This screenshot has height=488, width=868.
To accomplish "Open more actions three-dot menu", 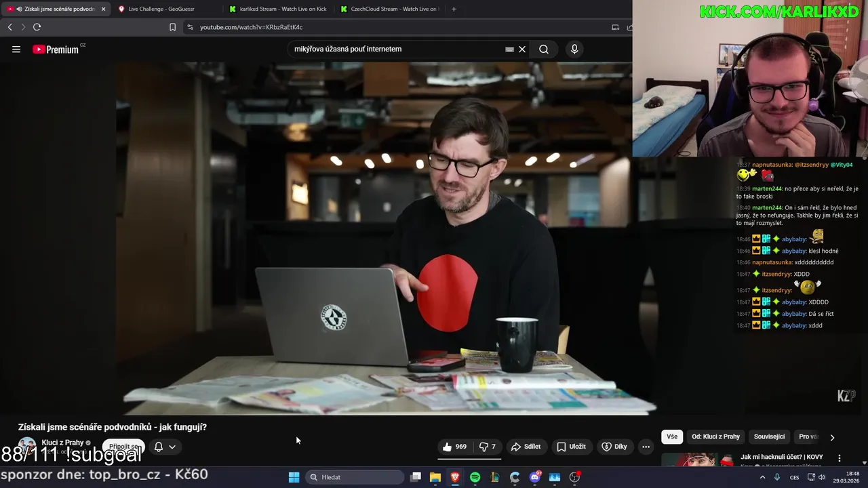I will pyautogui.click(x=646, y=447).
